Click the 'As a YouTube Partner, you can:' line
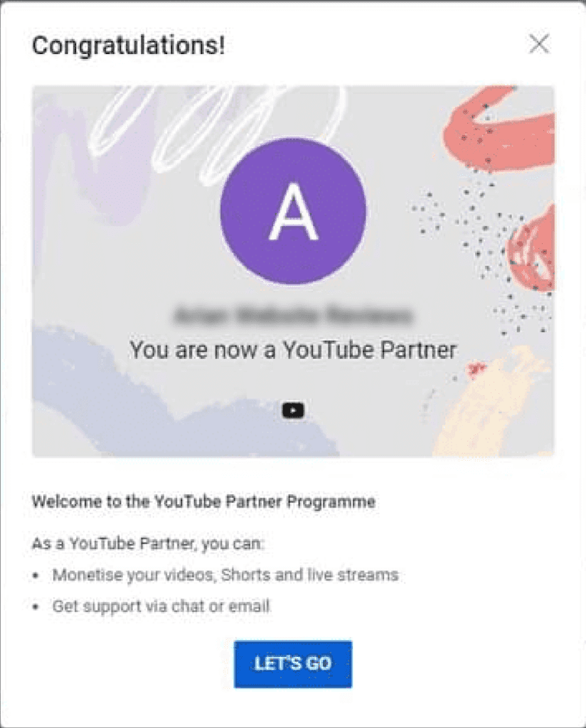Screen dimensions: 586x728 (147, 543)
